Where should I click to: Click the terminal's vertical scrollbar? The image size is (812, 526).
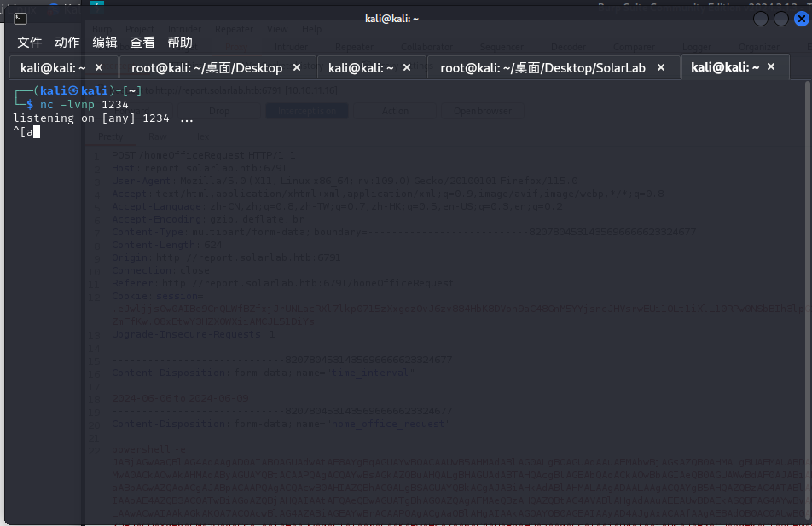point(808,300)
